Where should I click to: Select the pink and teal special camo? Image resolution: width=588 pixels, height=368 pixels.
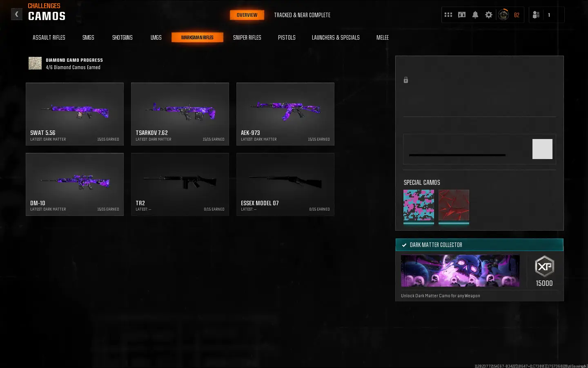pyautogui.click(x=419, y=205)
